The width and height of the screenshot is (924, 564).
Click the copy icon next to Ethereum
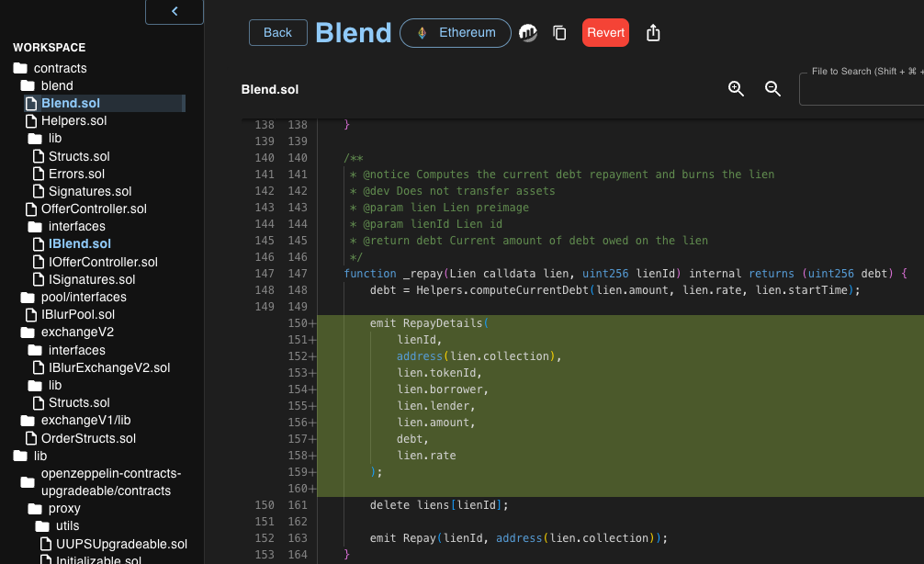click(x=559, y=33)
